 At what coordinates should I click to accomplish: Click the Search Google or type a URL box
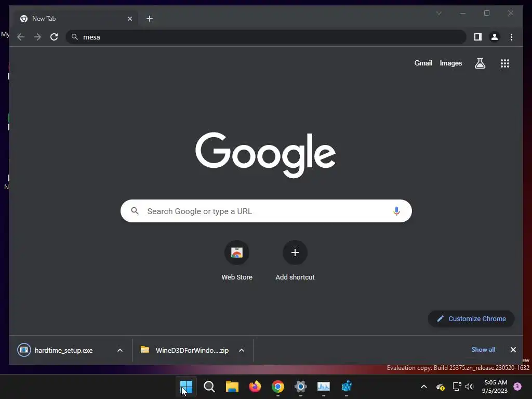266,211
